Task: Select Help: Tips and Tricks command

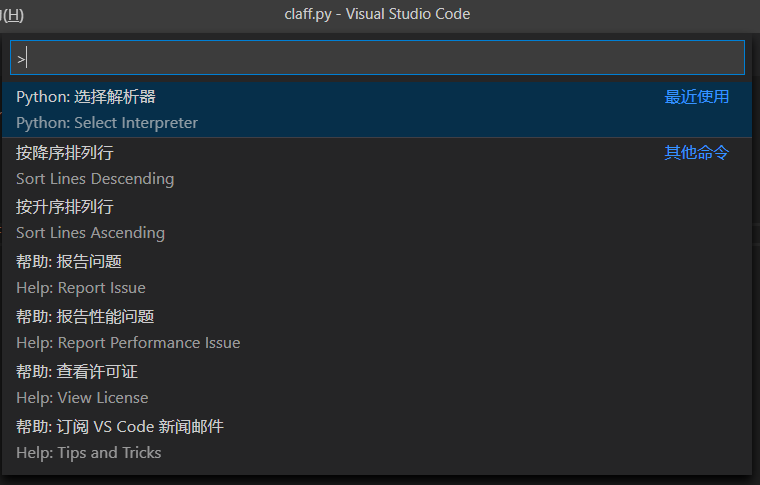Action: (377, 439)
